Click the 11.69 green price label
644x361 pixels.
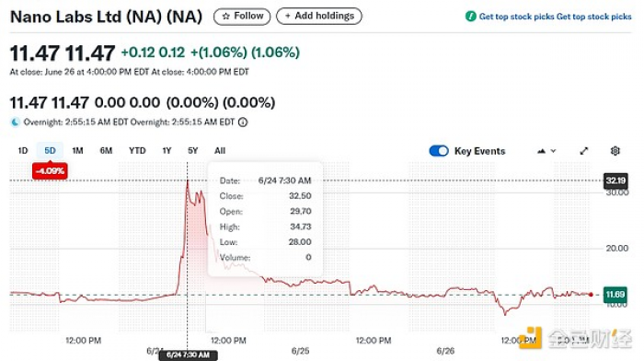(615, 295)
